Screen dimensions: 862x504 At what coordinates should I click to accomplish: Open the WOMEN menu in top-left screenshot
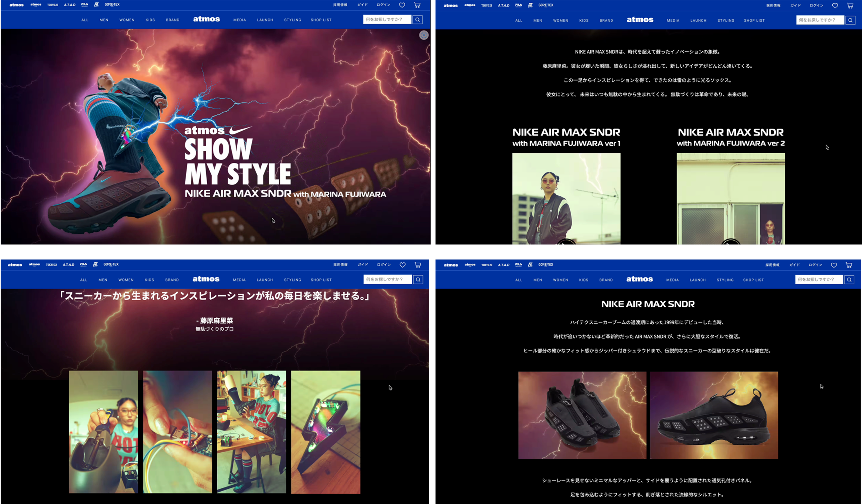pyautogui.click(x=127, y=20)
